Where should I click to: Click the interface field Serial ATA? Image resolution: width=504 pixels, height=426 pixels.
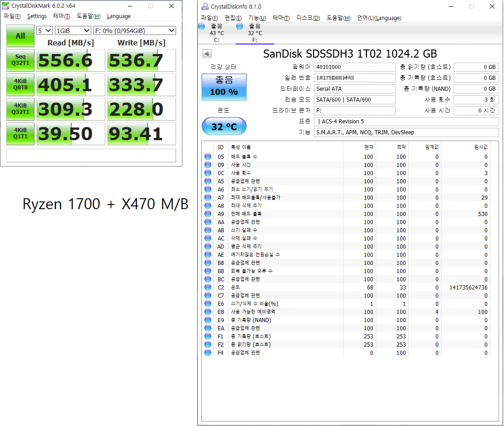(x=355, y=89)
